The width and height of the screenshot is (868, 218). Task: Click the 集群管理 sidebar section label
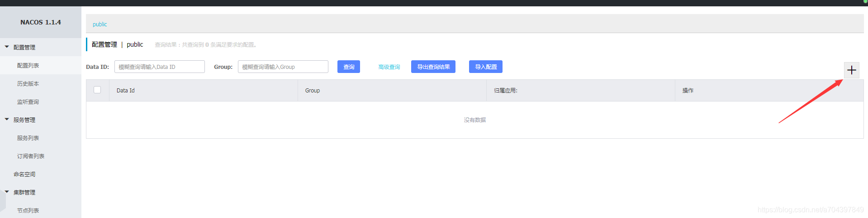coord(24,192)
